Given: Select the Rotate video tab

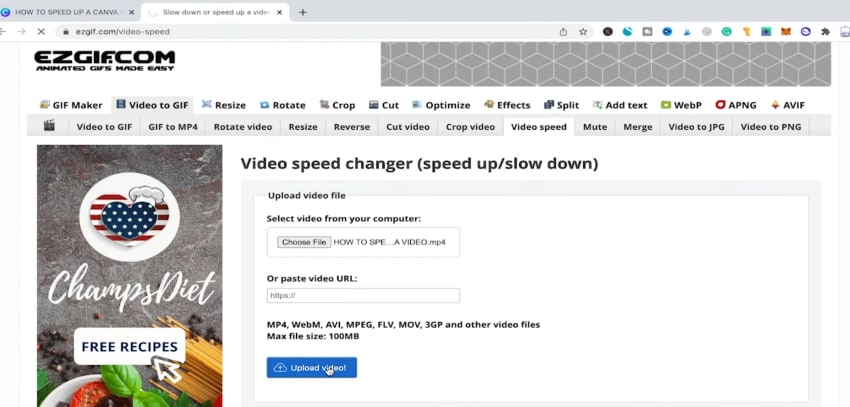Looking at the screenshot, I should click(x=243, y=127).
